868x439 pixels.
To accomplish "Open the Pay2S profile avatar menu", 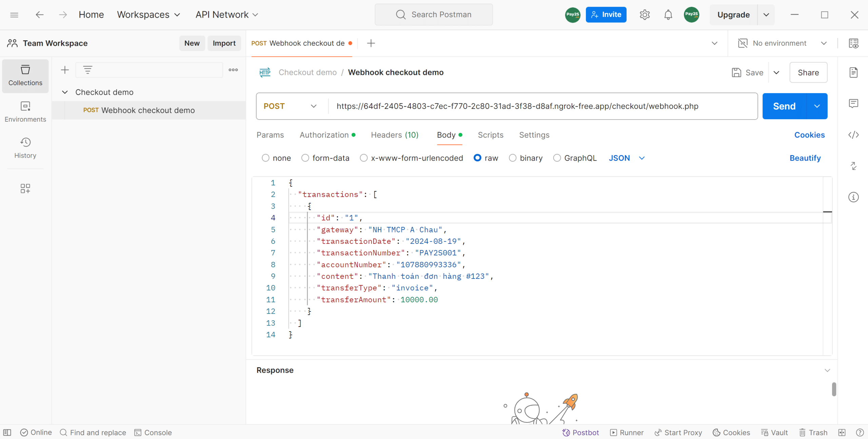I will tap(691, 15).
